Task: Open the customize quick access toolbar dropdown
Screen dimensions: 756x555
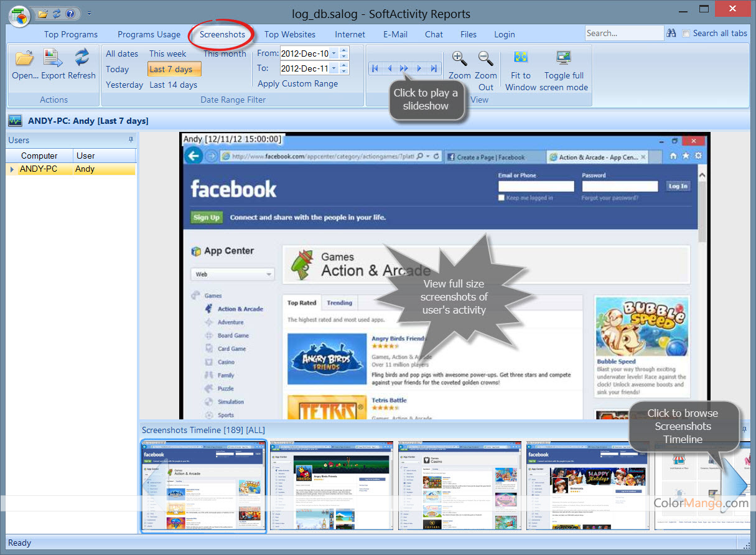Action: point(89,13)
